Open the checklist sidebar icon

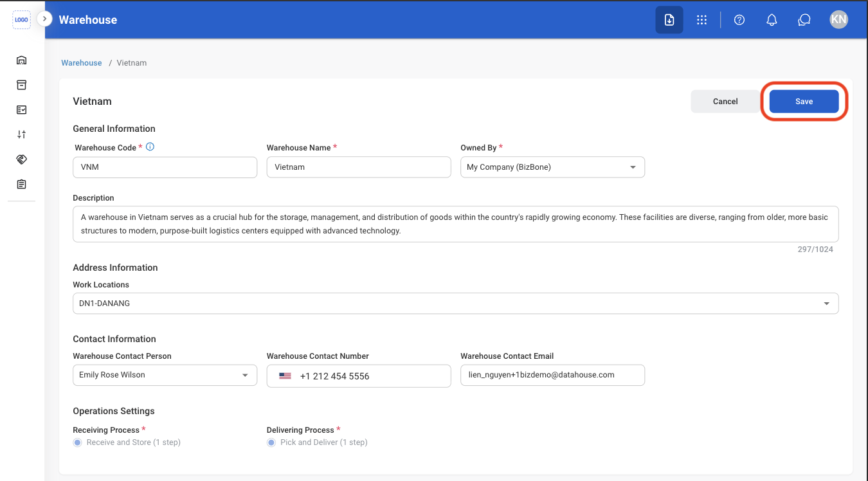tap(21, 110)
